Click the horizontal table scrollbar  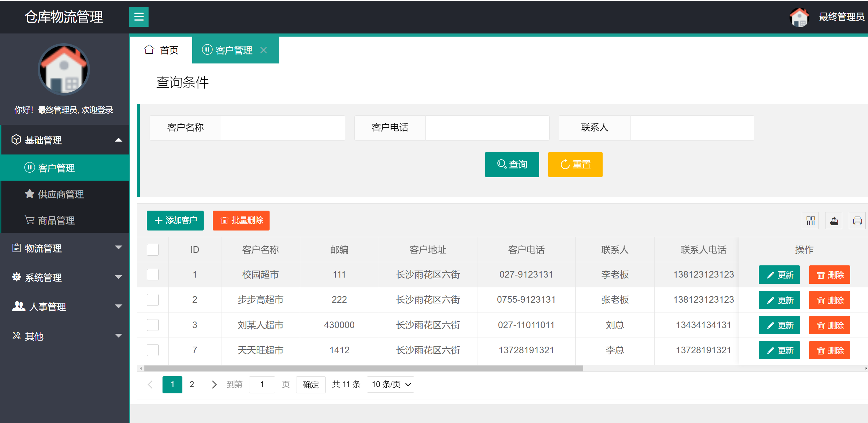tap(363, 368)
